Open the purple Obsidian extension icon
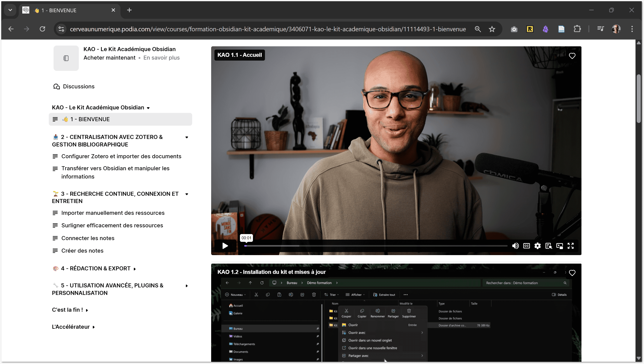The height and width of the screenshot is (364, 644). pos(545,29)
